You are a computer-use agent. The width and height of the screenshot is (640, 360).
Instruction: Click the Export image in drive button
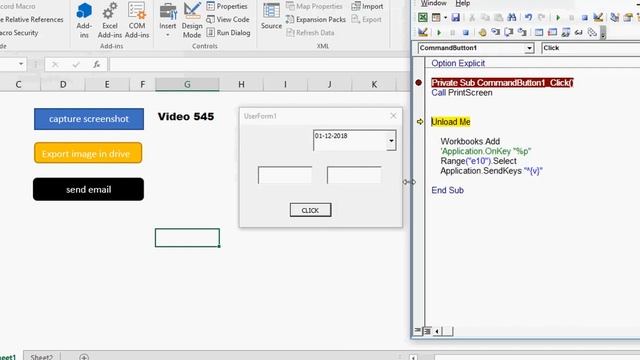coord(88,153)
